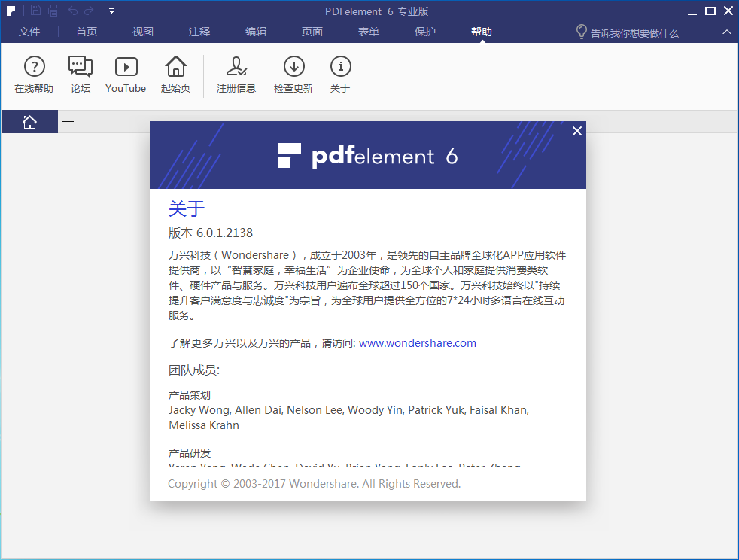Image resolution: width=739 pixels, height=560 pixels.
Task: Expand quick access toolbar customize dropdown
Action: (111, 11)
